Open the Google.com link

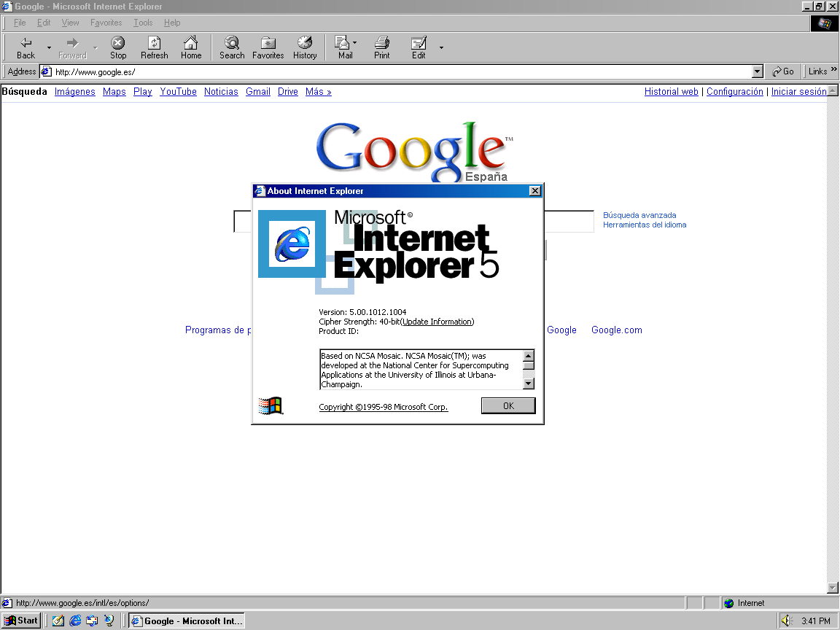(617, 330)
